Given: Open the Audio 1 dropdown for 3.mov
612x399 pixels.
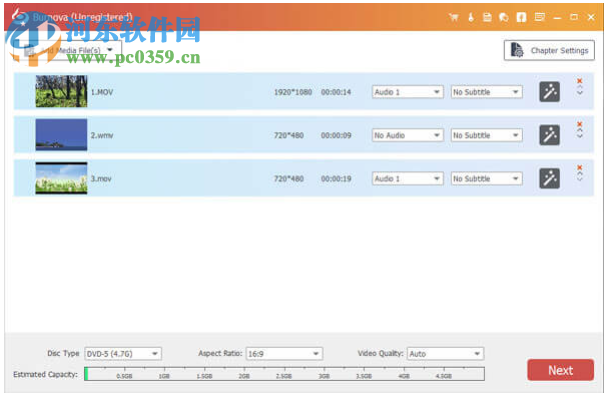Looking at the screenshot, I should coord(407,179).
